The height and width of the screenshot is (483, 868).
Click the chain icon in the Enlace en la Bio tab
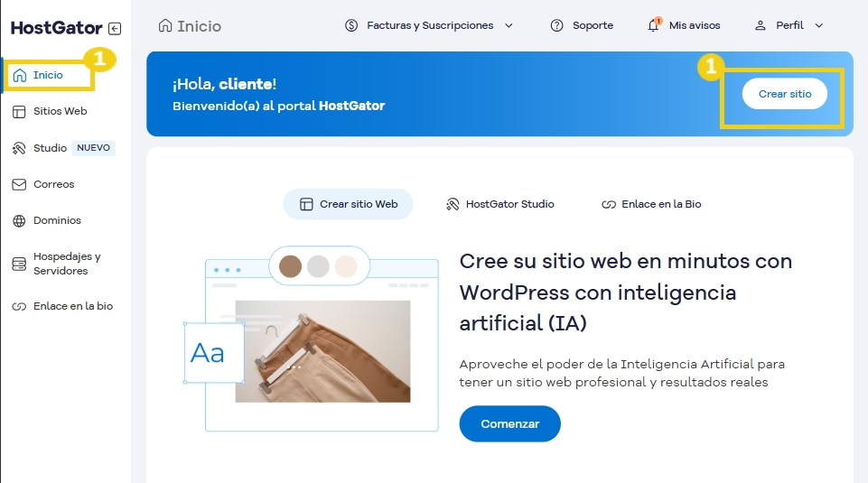[609, 205]
